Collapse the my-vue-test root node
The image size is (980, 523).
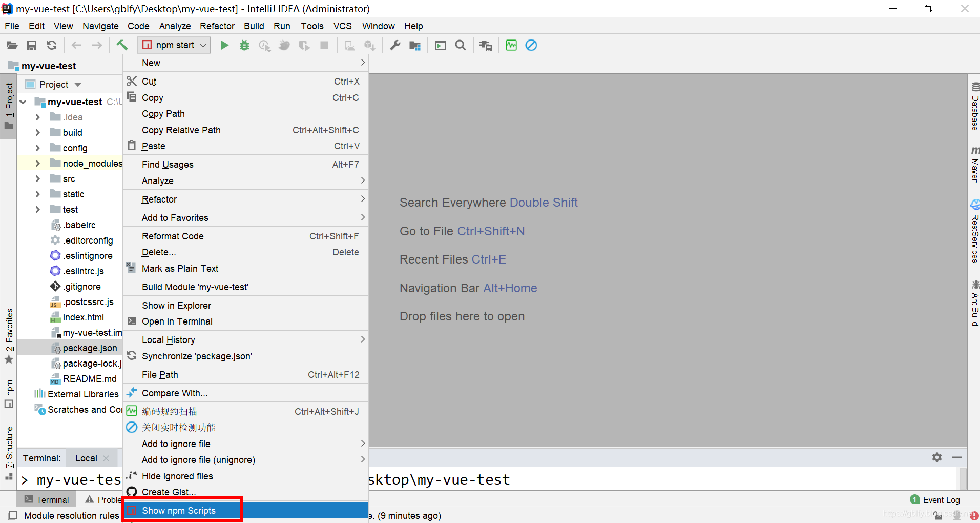point(23,102)
